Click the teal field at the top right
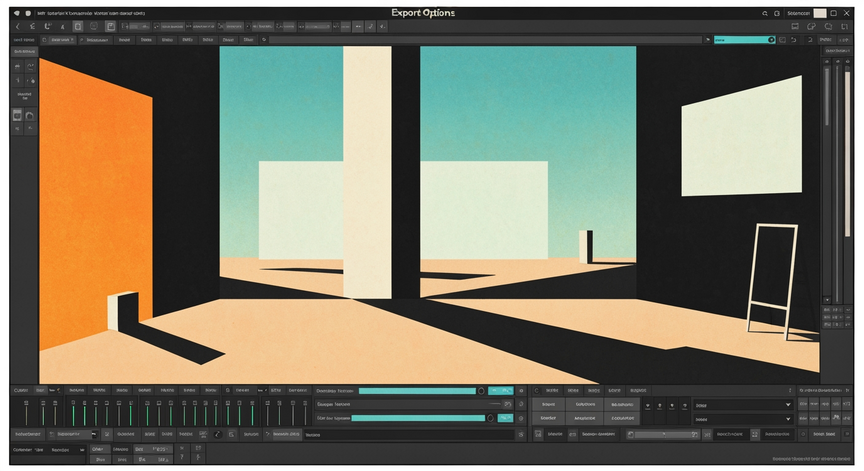Viewport: 864px width, 471px height. [x=744, y=40]
